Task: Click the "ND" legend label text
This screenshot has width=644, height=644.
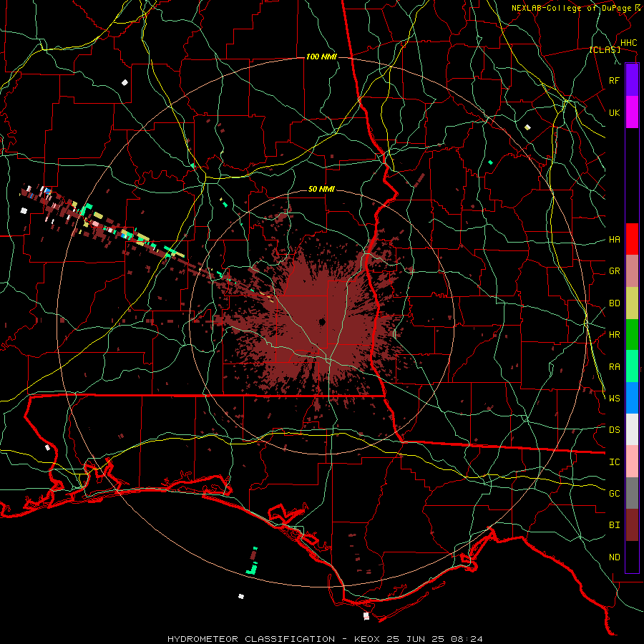Action: click(x=614, y=557)
